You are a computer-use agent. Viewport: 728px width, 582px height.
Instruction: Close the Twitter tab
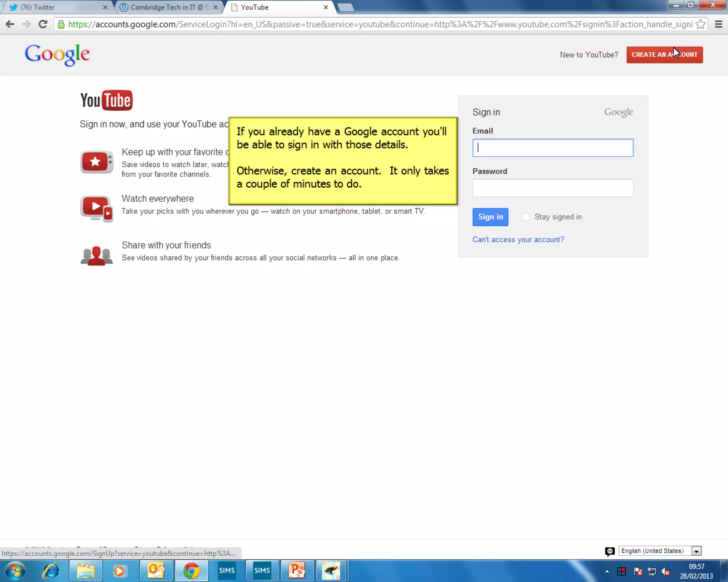pyautogui.click(x=105, y=7)
